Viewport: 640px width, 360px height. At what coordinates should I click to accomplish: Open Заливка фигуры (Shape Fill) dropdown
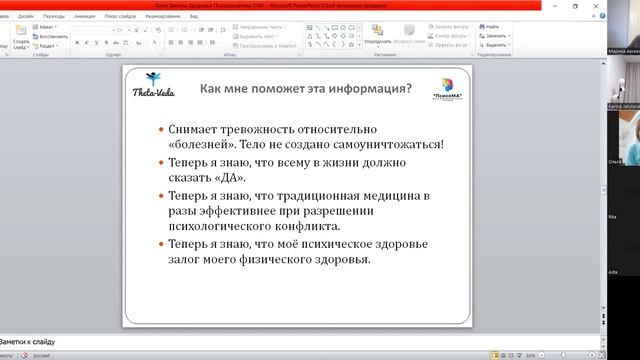(x=450, y=27)
